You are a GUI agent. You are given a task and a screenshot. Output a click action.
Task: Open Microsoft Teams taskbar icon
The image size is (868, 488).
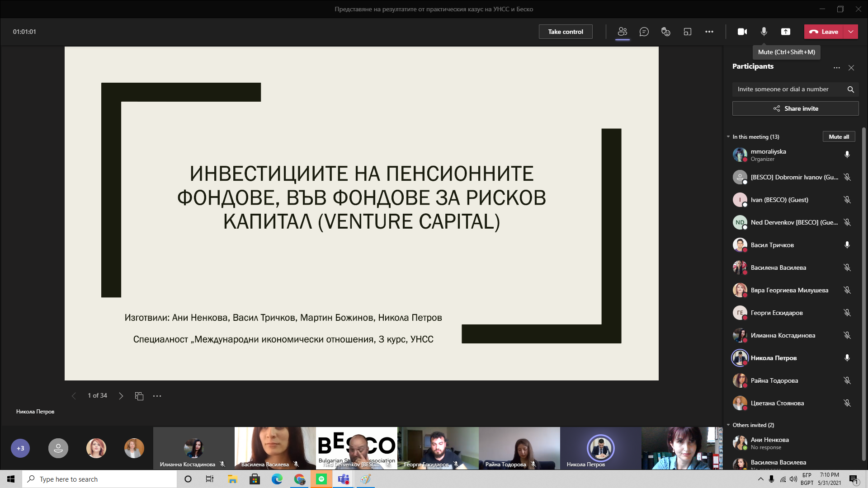pos(344,479)
